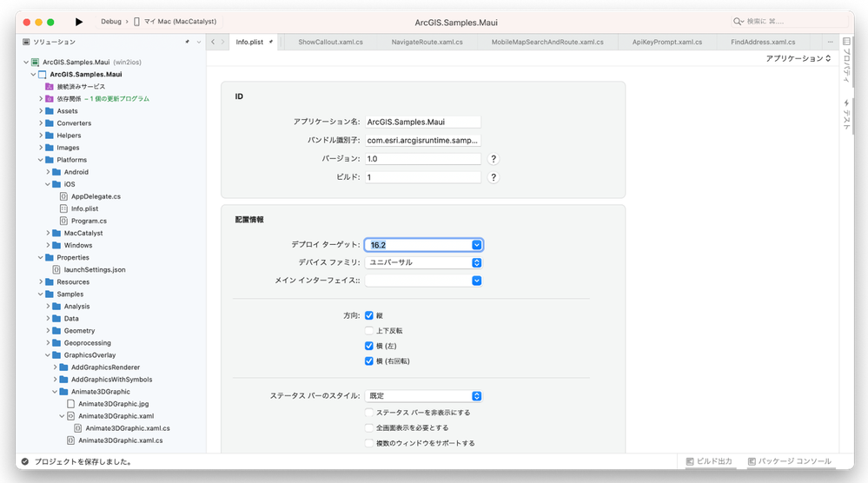This screenshot has width=868, height=483.
Task: Click the help icon next to バージョン
Action: click(494, 159)
